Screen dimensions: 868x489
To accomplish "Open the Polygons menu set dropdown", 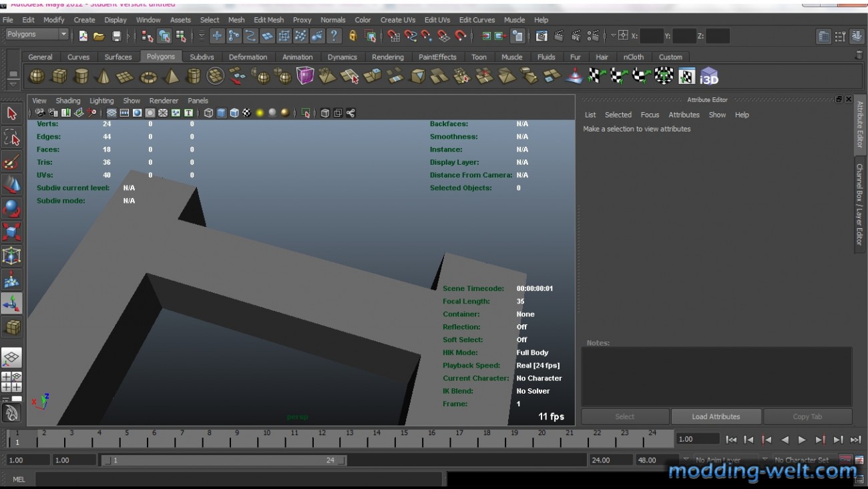I will pos(37,35).
